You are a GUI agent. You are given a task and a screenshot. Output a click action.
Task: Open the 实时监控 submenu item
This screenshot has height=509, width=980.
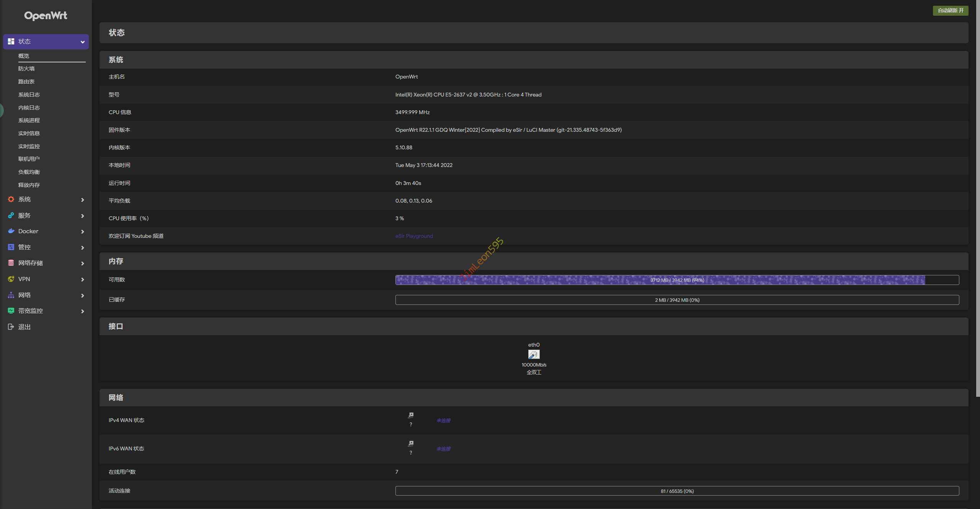pos(29,146)
